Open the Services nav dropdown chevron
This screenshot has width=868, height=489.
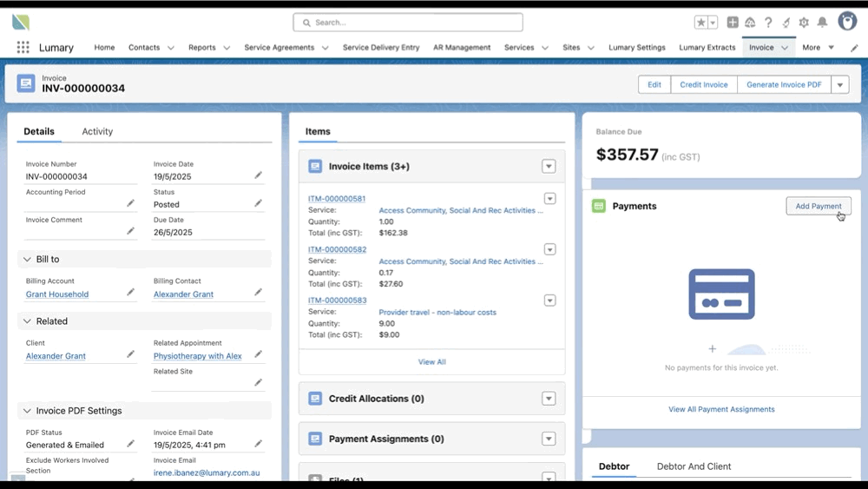[545, 48]
